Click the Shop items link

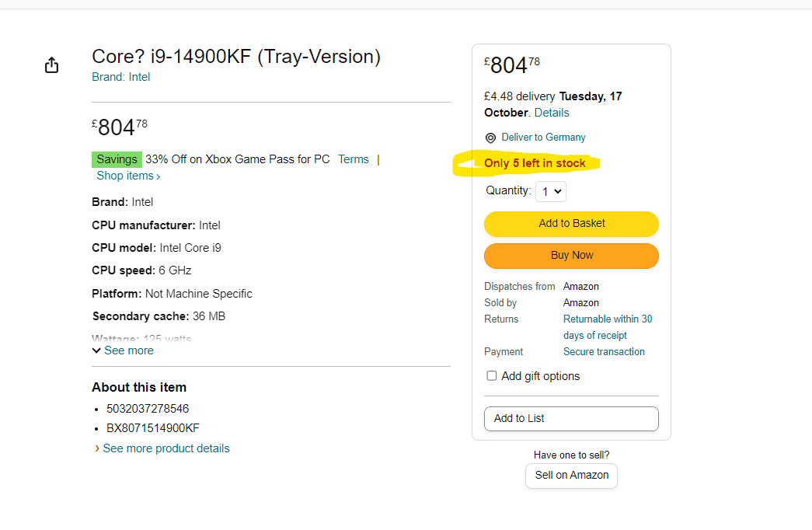point(128,176)
